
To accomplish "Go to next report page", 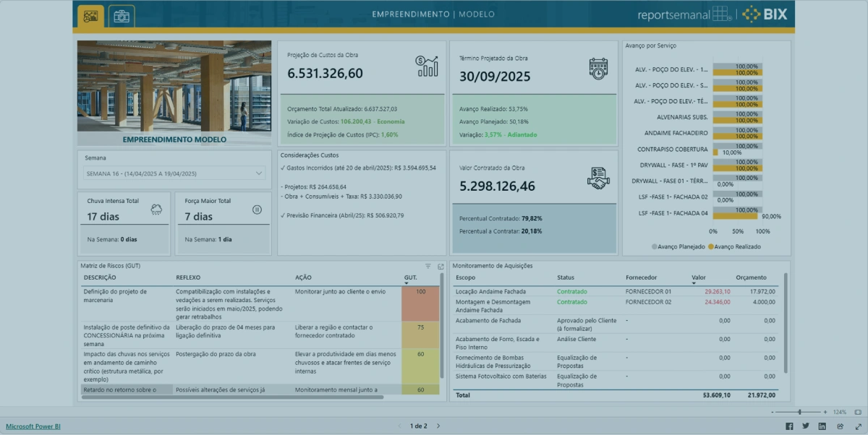I will pyautogui.click(x=438, y=426).
